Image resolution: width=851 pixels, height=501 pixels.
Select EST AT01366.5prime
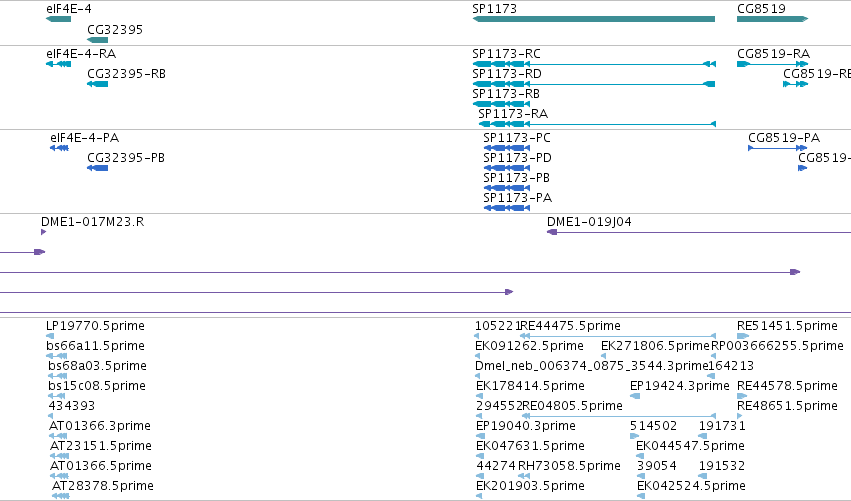[x=59, y=476]
